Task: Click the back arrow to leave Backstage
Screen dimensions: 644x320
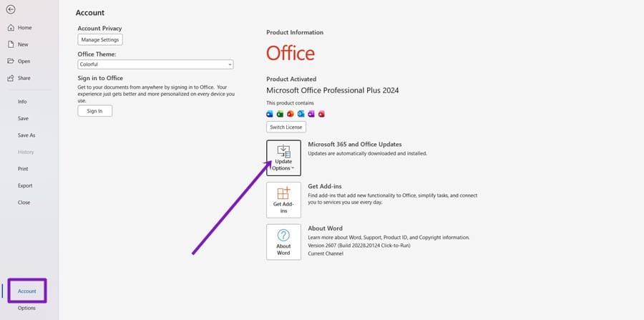Action: point(11,9)
